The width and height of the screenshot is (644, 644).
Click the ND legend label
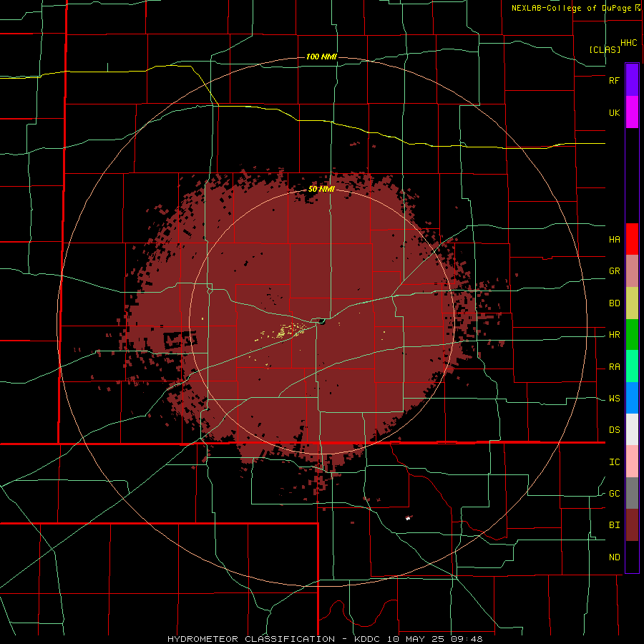614,557
